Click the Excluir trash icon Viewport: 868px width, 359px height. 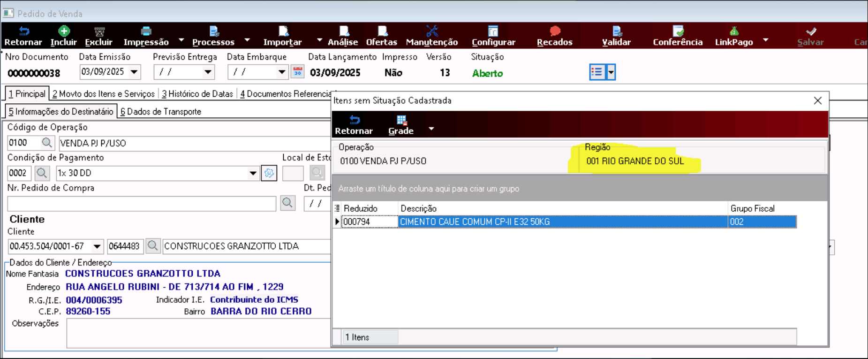(x=99, y=31)
